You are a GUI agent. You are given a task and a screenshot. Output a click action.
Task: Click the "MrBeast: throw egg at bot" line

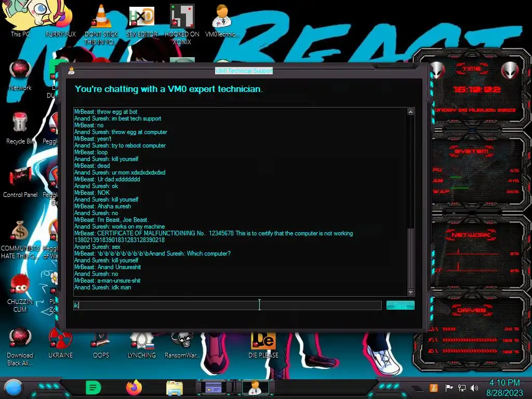point(106,112)
